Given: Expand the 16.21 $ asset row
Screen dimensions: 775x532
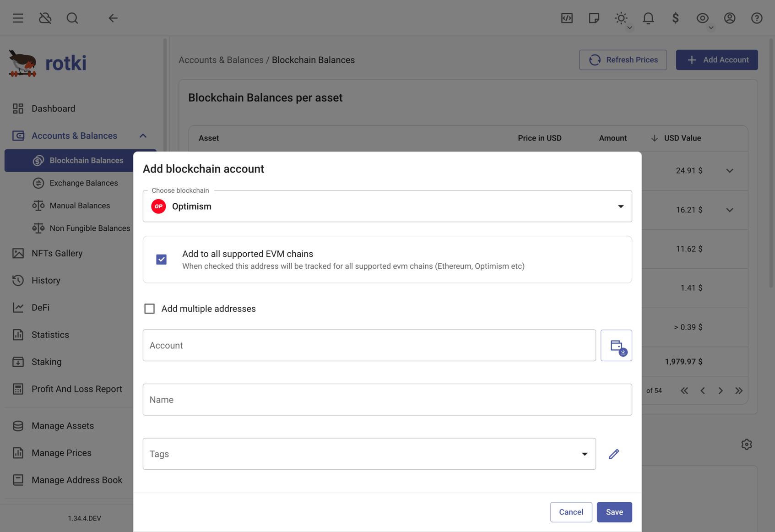Looking at the screenshot, I should (730, 210).
